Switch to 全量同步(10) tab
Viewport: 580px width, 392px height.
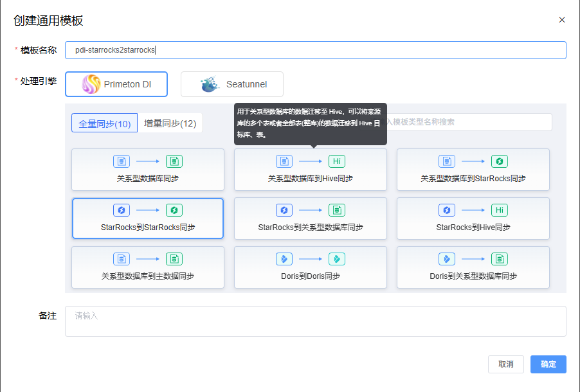[105, 123]
